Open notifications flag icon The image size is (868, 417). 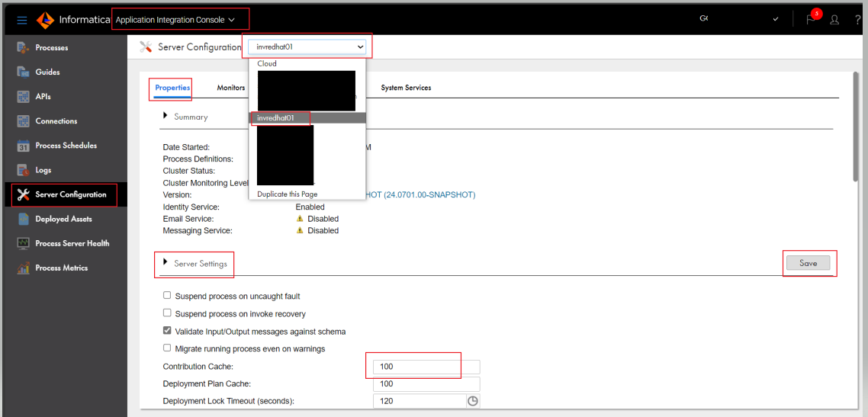[811, 20]
